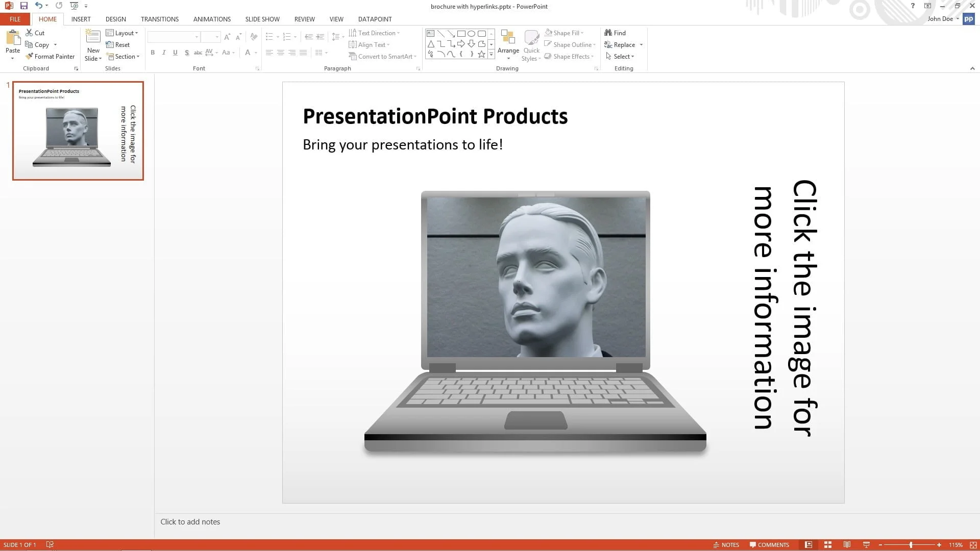The height and width of the screenshot is (551, 980).
Task: Click the Replace button in Editing group
Action: point(623,44)
